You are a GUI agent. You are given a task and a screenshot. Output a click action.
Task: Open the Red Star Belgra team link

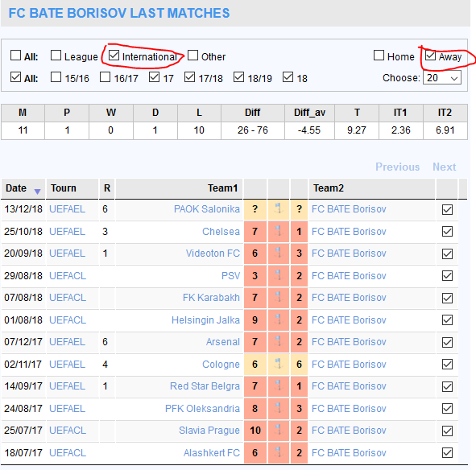point(205,386)
